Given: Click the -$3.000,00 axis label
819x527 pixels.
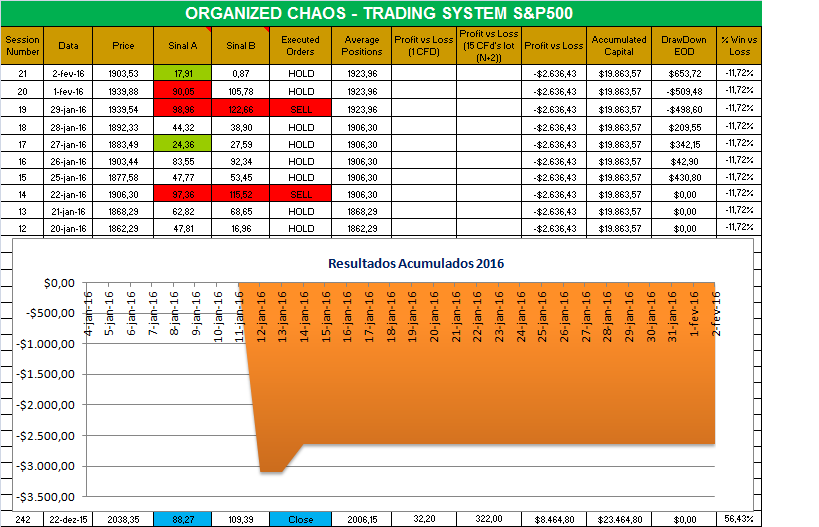Looking at the screenshot, I should click(45, 466).
